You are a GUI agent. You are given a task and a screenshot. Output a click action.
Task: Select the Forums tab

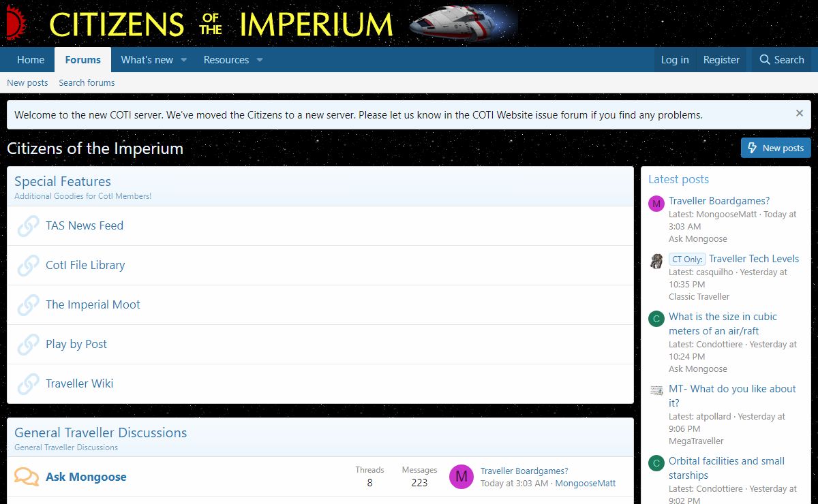click(x=83, y=60)
